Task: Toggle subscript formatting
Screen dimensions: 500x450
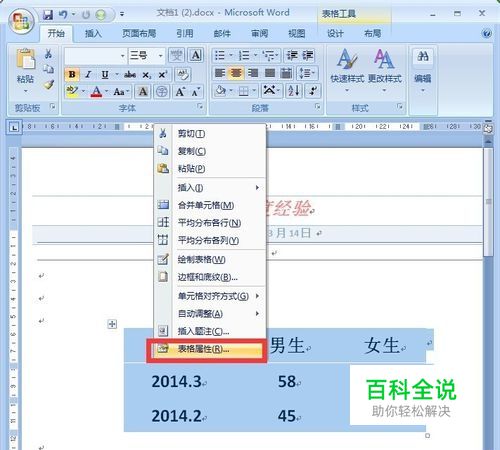Action: [x=147, y=75]
